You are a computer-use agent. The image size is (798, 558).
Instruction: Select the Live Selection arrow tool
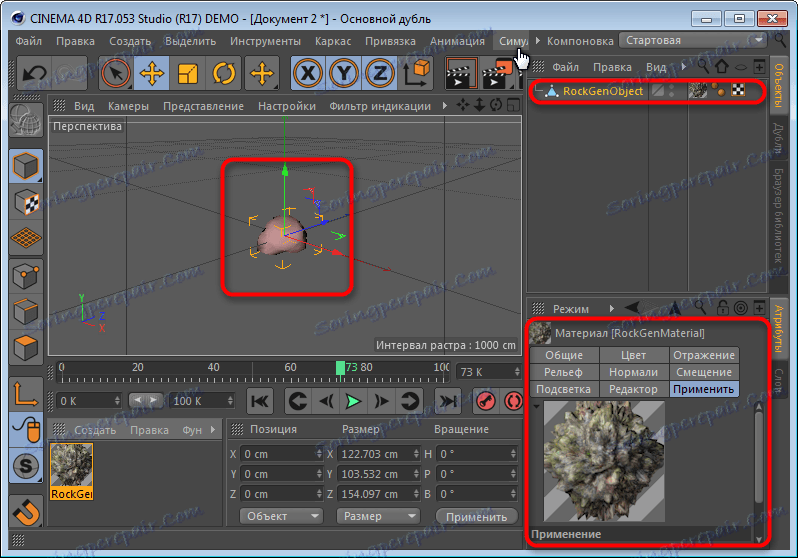tap(116, 73)
